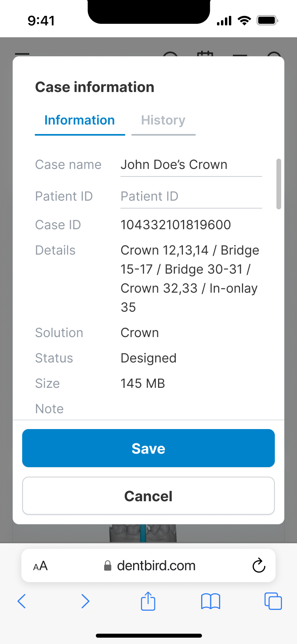The image size is (297, 644).
Task: Cancel the case information dialog
Action: click(148, 496)
